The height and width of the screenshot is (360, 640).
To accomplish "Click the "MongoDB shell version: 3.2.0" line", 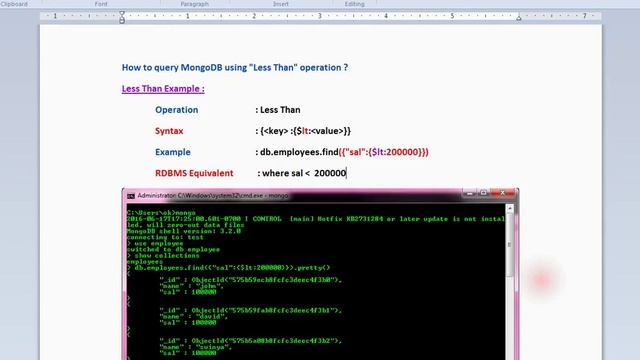I will [184, 231].
